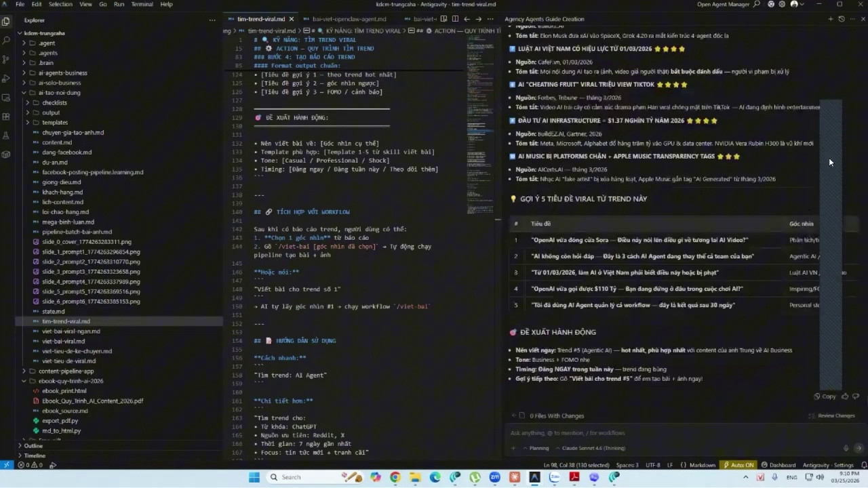868x488 pixels.
Task: Open the Windows Start menu
Action: (x=254, y=477)
